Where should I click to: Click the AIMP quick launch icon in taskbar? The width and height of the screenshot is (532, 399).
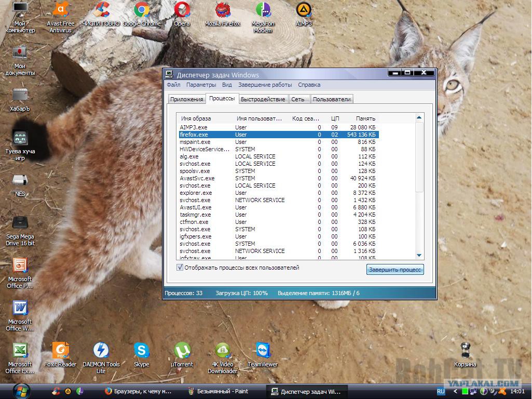coord(68,392)
